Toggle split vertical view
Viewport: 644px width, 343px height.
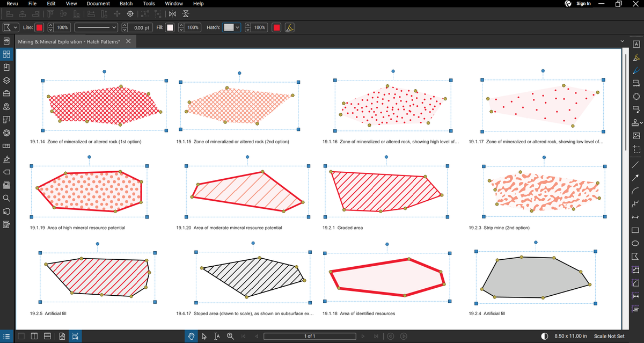coord(34,336)
